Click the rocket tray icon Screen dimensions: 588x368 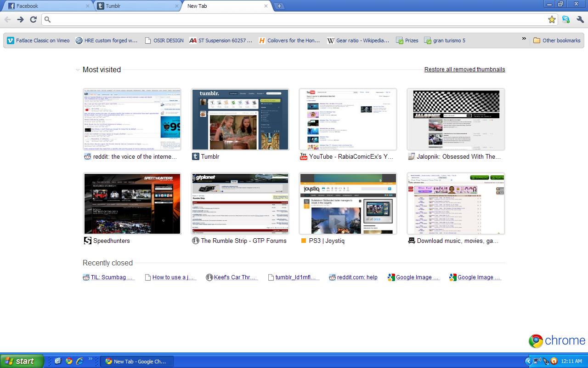(545, 361)
